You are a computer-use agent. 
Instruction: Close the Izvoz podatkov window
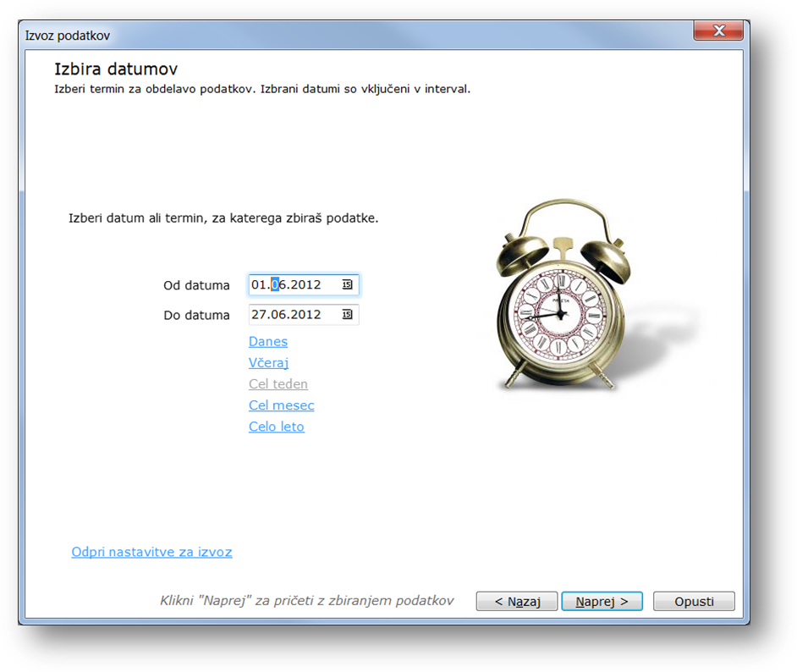pyautogui.click(x=718, y=30)
